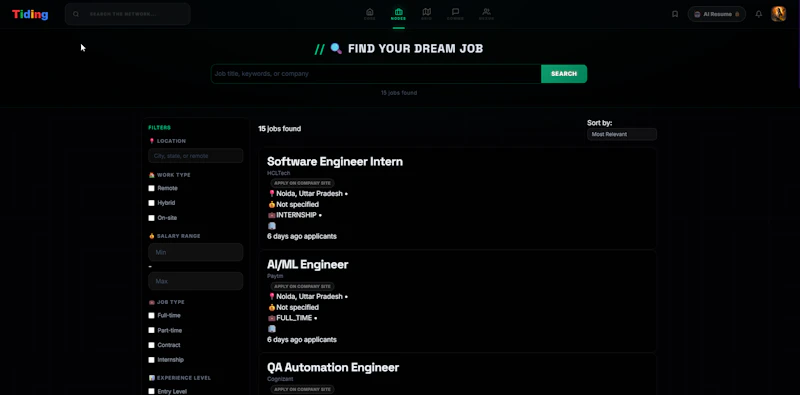The width and height of the screenshot is (800, 395).
Task: Click the Max salary field
Action: pos(195,281)
